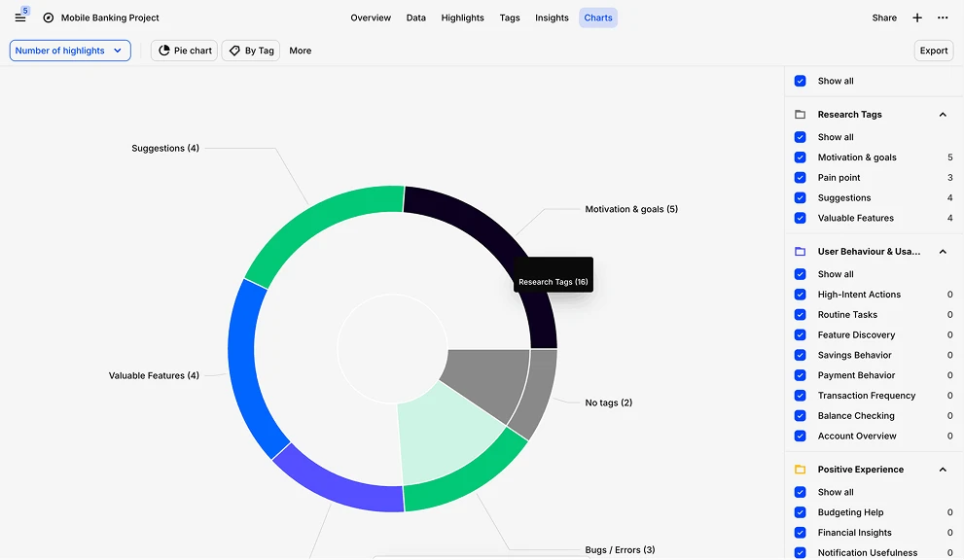
Task: Open the ellipsis more-options icon
Action: pyautogui.click(x=941, y=17)
